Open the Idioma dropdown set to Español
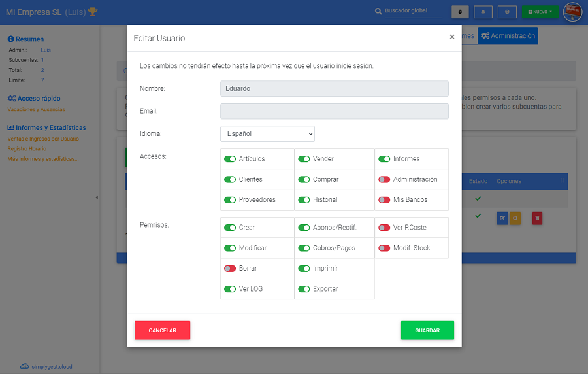The height and width of the screenshot is (374, 588). tap(267, 134)
